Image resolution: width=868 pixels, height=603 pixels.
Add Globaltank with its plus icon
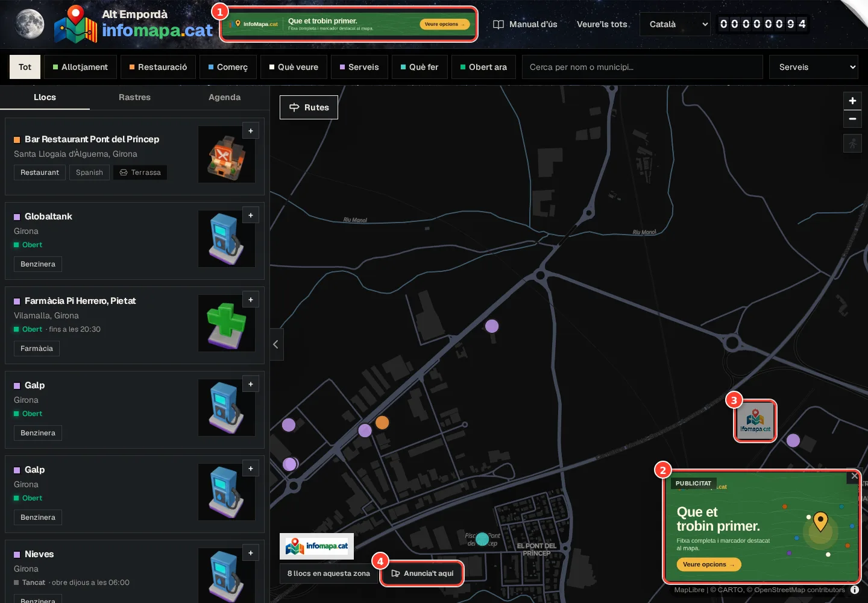click(x=251, y=215)
